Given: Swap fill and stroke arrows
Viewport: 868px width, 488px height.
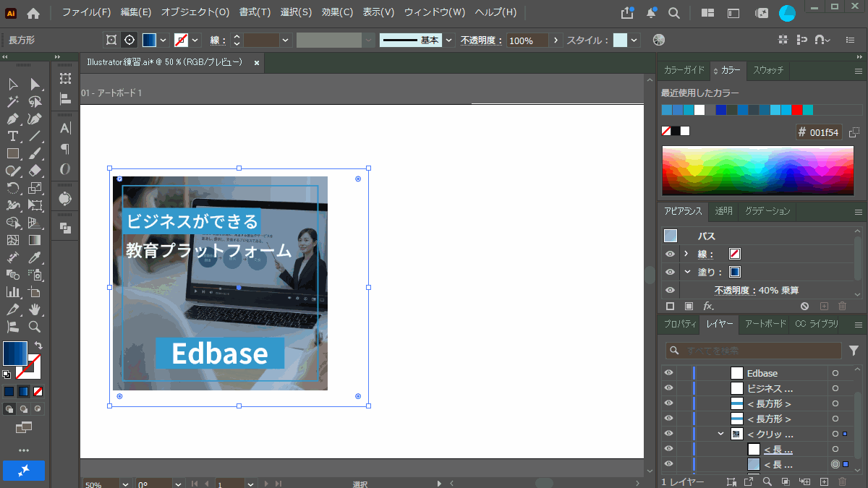Looking at the screenshot, I should (x=38, y=346).
